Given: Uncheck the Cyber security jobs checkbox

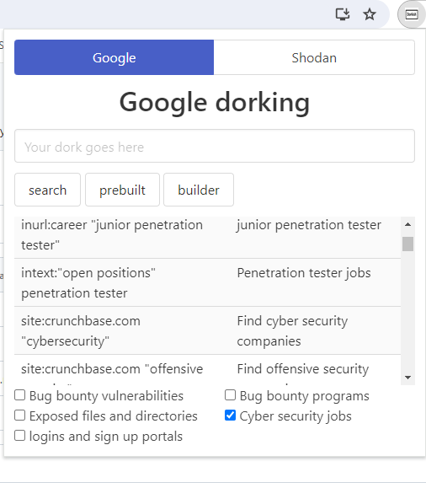Looking at the screenshot, I should pos(230,416).
